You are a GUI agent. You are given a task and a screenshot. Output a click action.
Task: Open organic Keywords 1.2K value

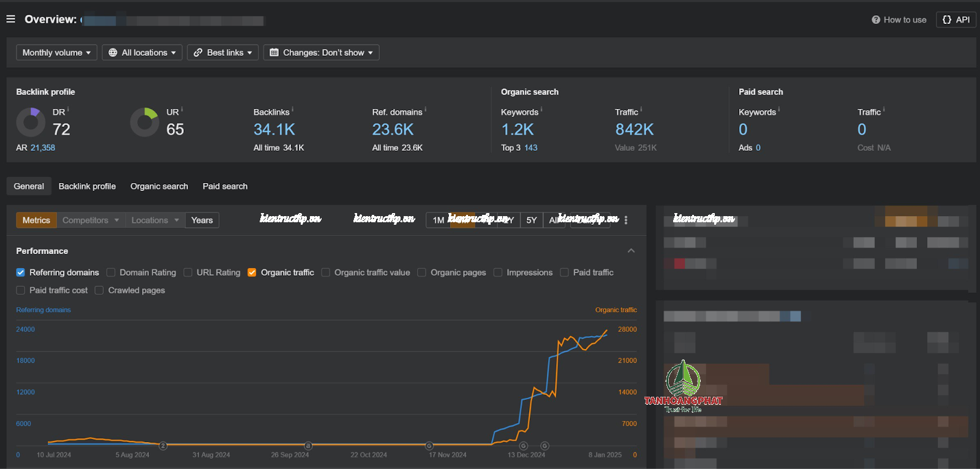518,129
